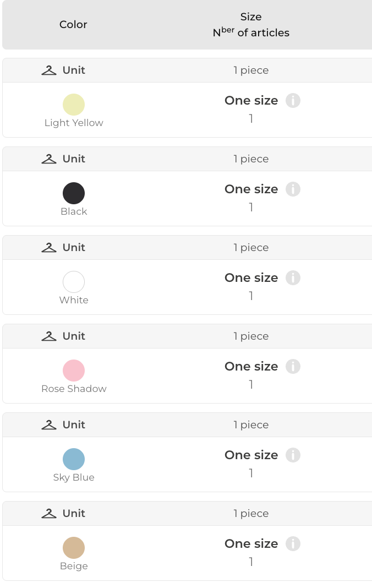Screen dimensions: 372x588
Task: Open the size info icon for White
Action: point(293,278)
